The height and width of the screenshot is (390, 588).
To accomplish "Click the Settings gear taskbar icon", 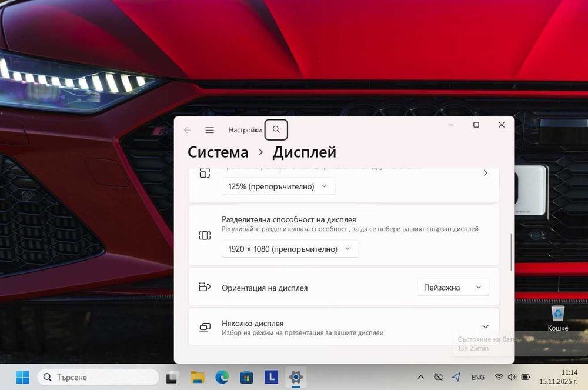I will 296,377.
